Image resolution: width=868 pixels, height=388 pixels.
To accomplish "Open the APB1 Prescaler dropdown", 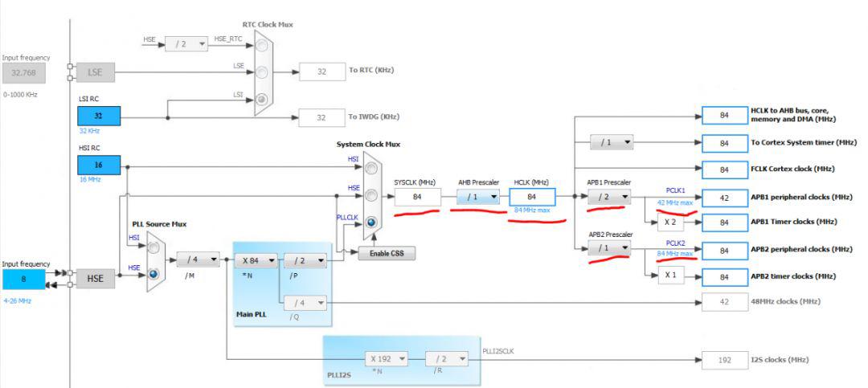I will tap(609, 197).
